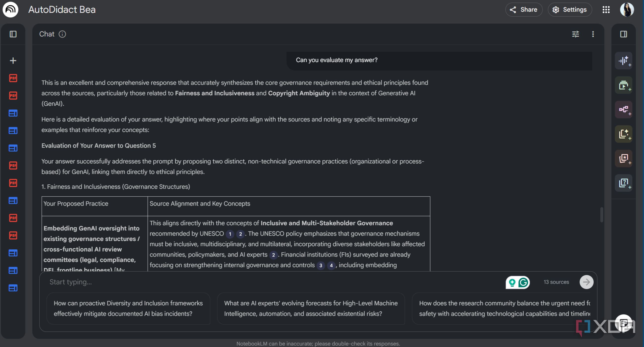Click the Chat panel title

(x=47, y=34)
